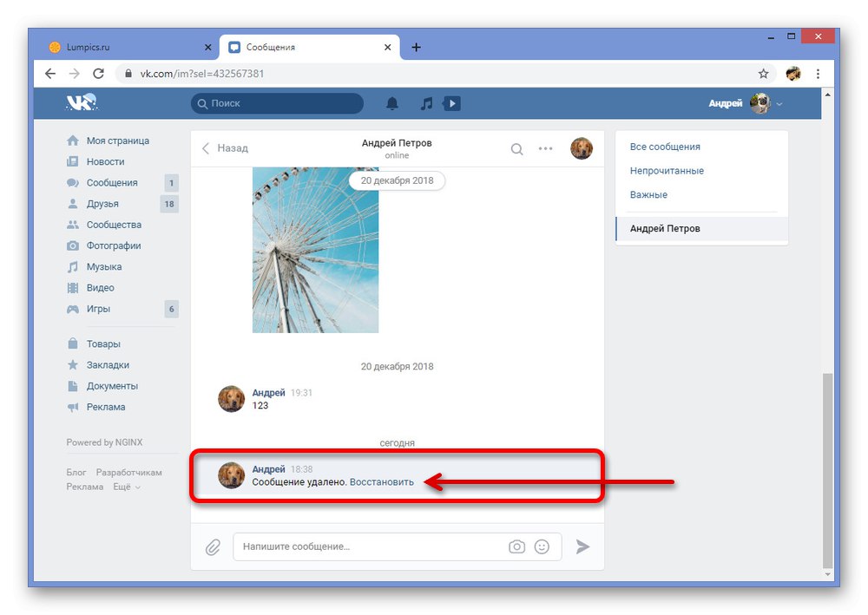Screen dimensions: 868x615
Task: Open the emoji smiley picker
Action: [x=542, y=546]
